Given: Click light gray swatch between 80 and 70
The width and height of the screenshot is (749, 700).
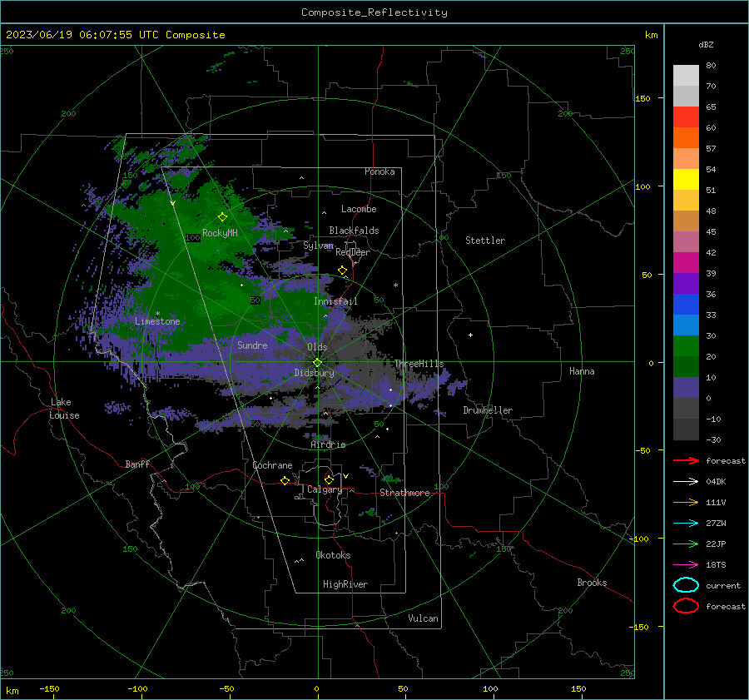Looking at the screenshot, I should pyautogui.click(x=686, y=76).
